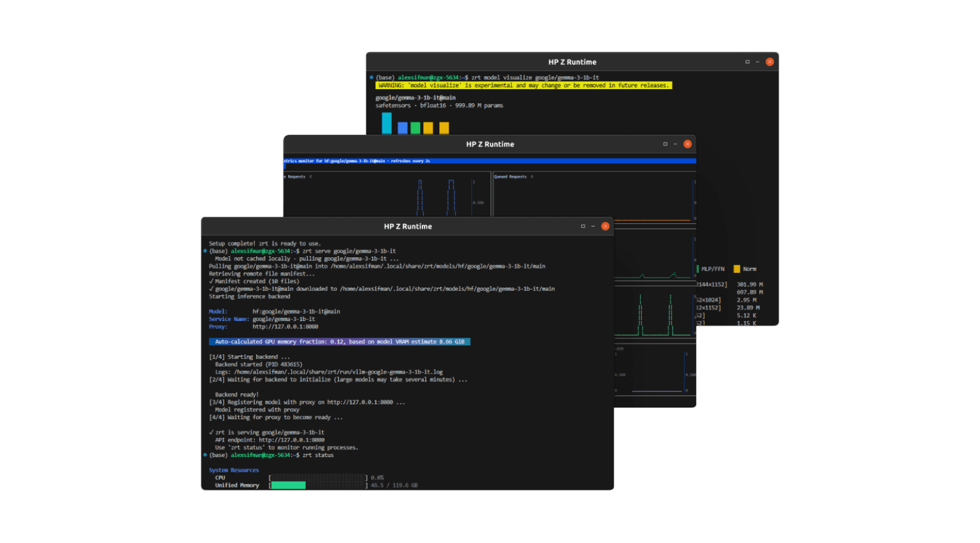Click 'zrt is serving google/gemma-3-1b-it' line

tap(267, 432)
